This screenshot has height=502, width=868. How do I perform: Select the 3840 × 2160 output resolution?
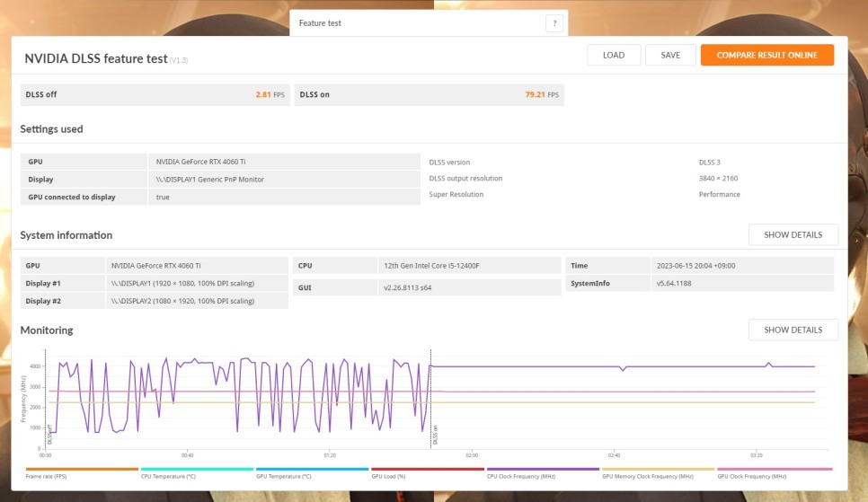coord(718,178)
